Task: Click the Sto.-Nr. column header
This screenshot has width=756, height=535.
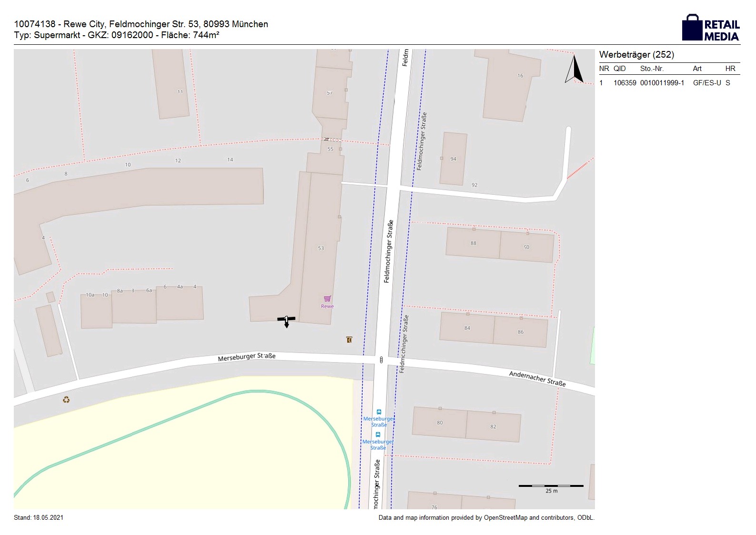Action: click(652, 69)
